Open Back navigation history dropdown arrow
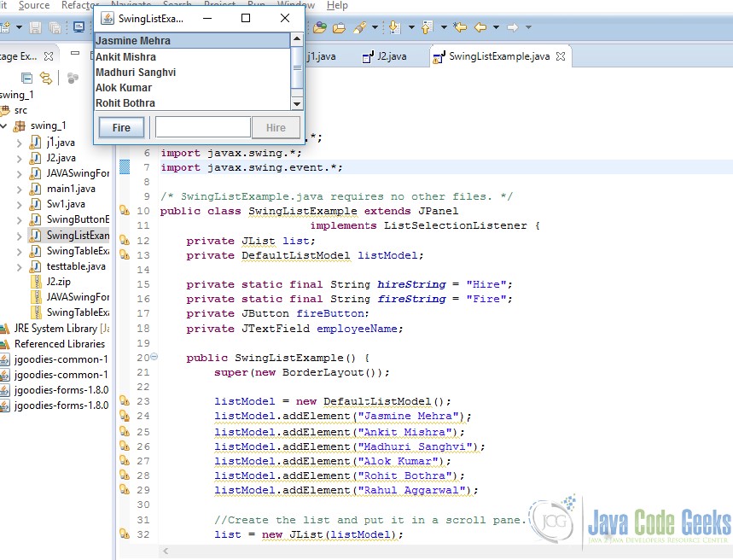The width and height of the screenshot is (733, 560). click(496, 27)
